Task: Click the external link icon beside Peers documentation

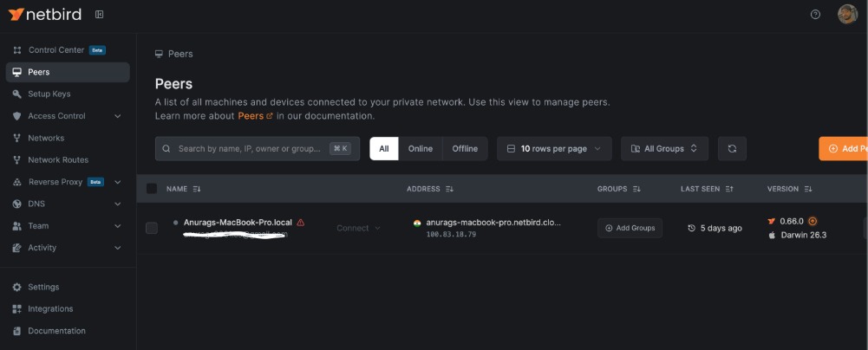Action: click(x=270, y=116)
